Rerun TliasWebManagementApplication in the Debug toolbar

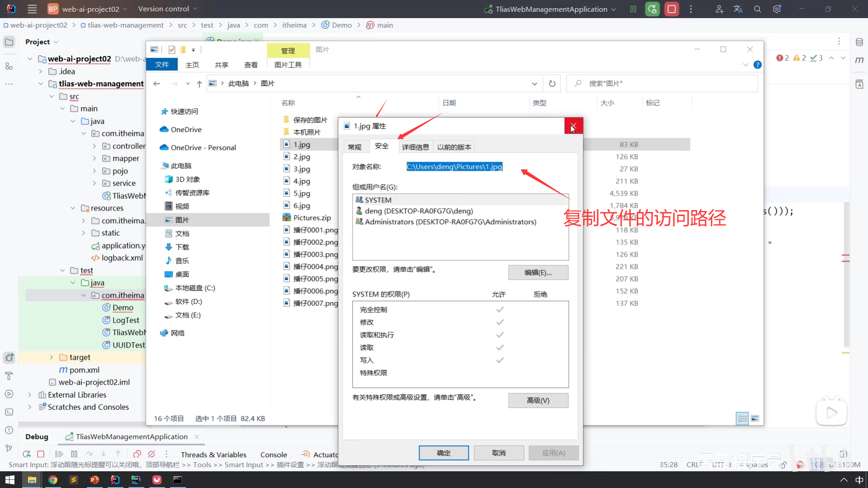pyautogui.click(x=26, y=454)
